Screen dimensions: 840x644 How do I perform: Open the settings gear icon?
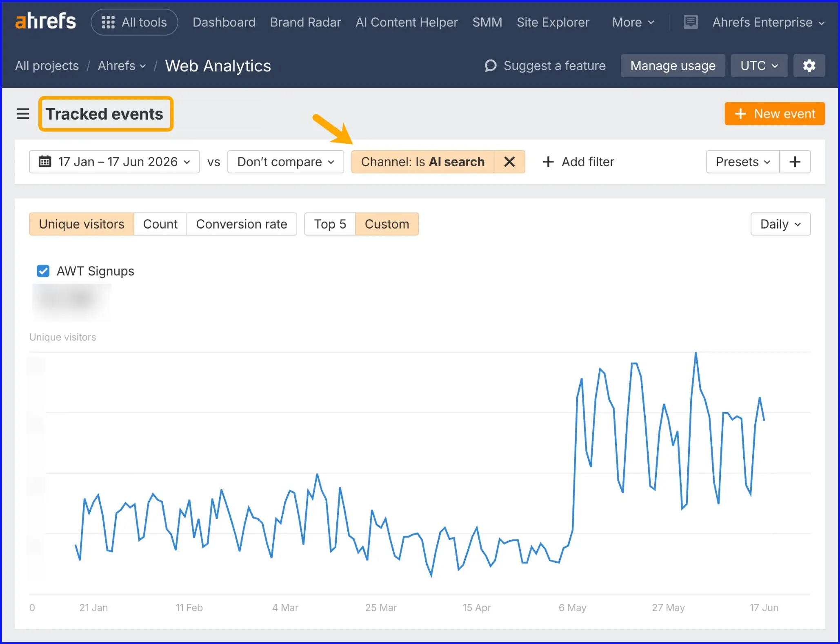809,66
